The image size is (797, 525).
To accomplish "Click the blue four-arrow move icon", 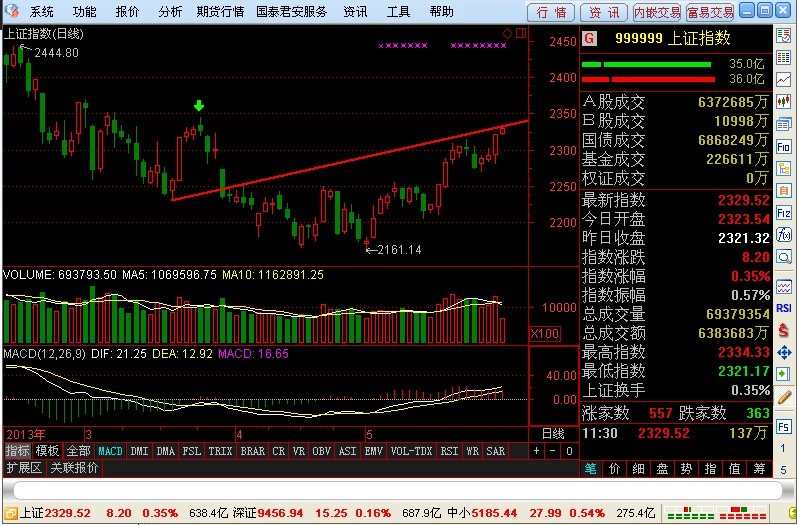I will coord(783,352).
